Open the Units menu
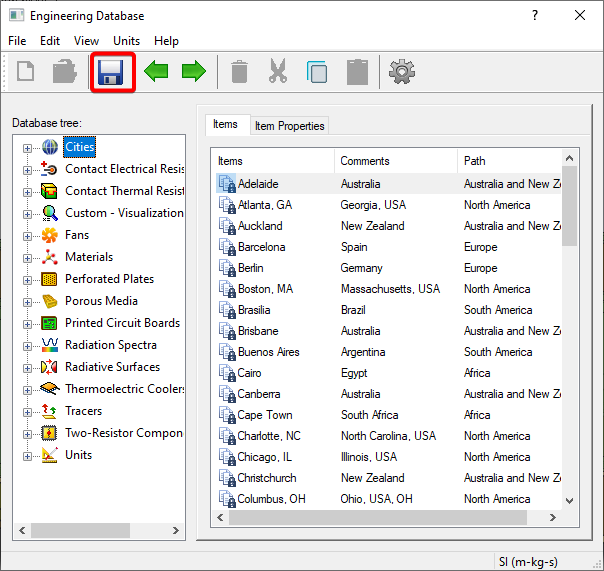This screenshot has width=604, height=571. tap(126, 41)
